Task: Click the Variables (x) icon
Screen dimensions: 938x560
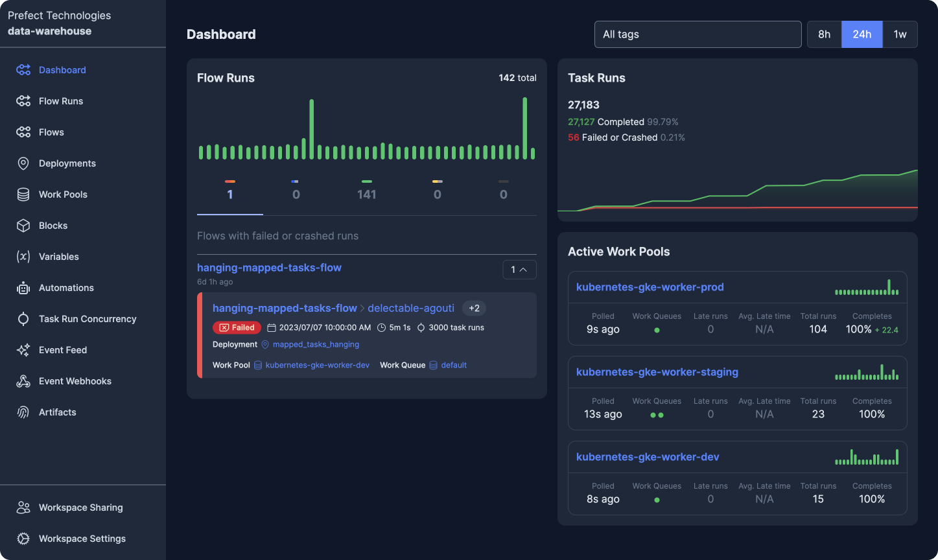Action: [x=23, y=257]
